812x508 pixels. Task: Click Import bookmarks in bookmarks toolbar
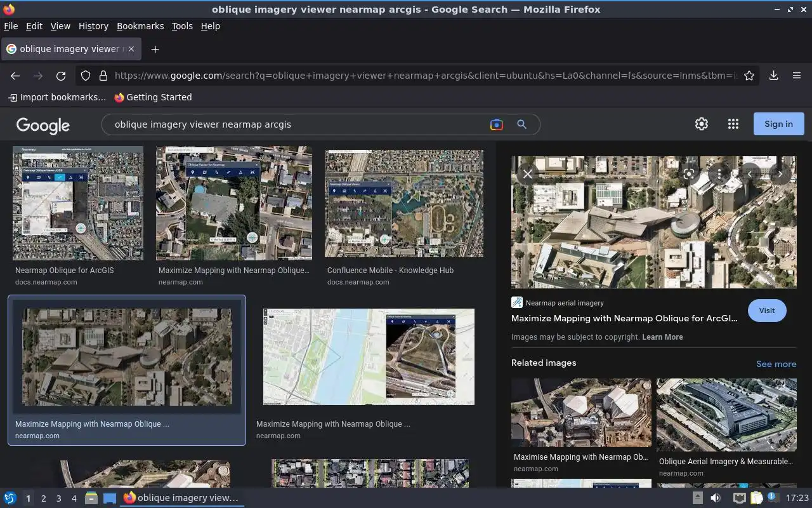57,97
